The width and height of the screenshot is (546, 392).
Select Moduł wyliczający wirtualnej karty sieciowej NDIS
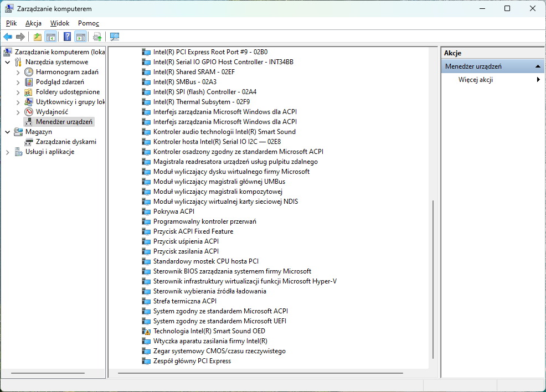[225, 202]
